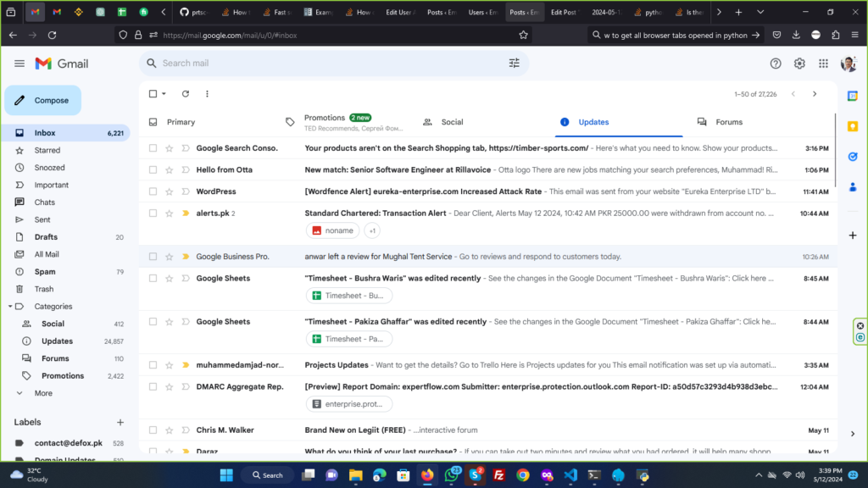Open the Google apps grid launcher
Image resolution: width=868 pixels, height=488 pixels.
823,64
